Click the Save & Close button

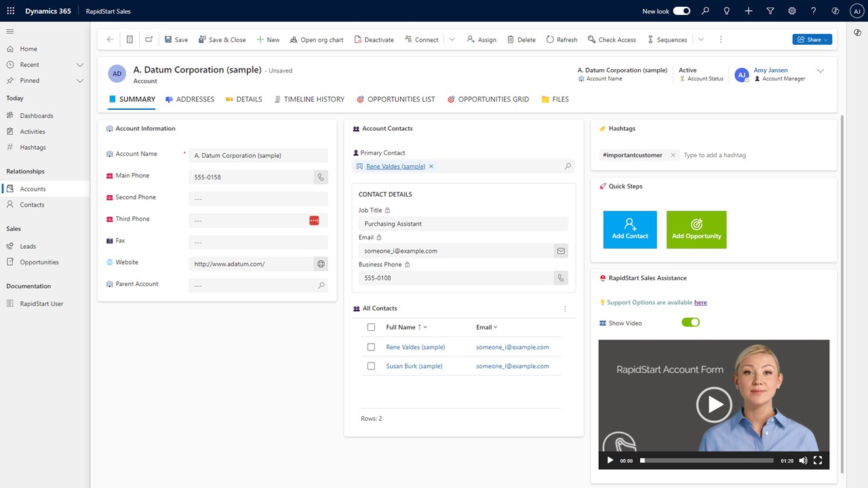point(222,39)
